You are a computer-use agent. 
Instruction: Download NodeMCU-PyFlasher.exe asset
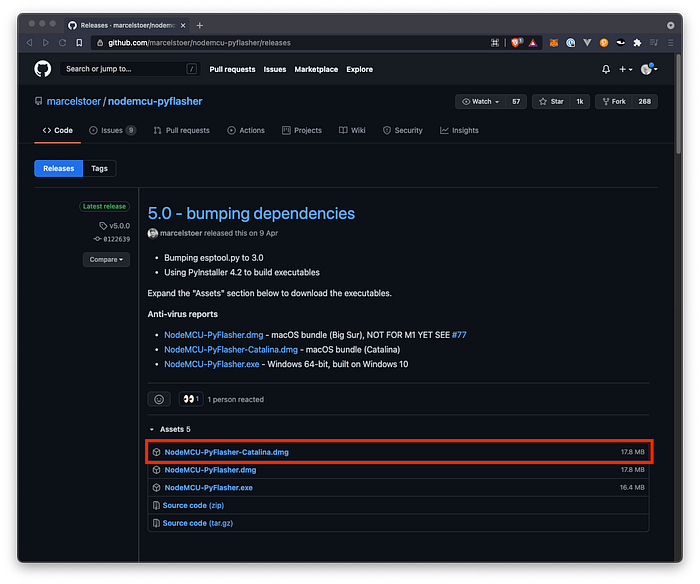pyautogui.click(x=208, y=488)
